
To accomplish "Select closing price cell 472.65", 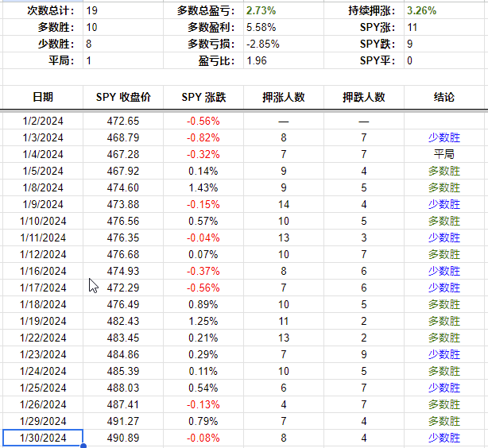I will pos(123,121).
